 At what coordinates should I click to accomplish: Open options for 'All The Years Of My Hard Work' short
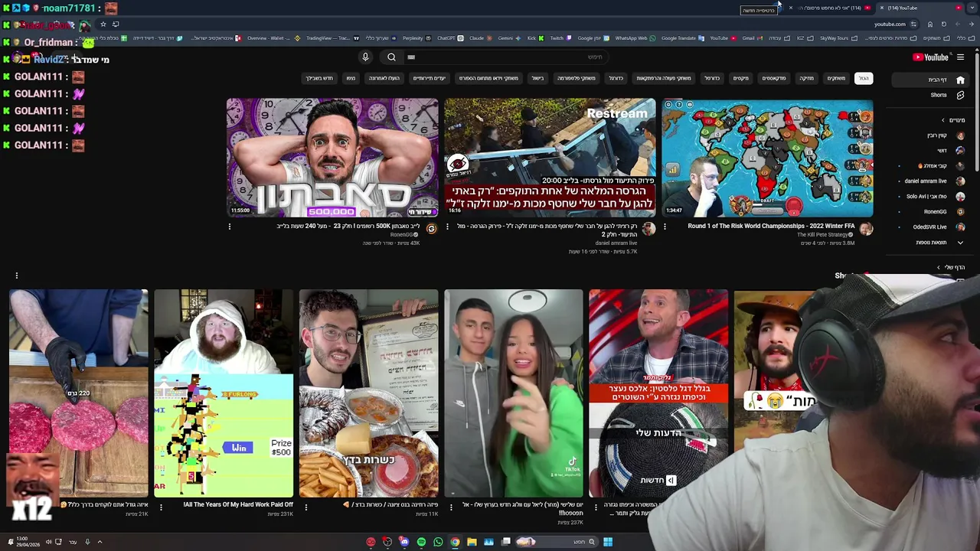click(160, 507)
